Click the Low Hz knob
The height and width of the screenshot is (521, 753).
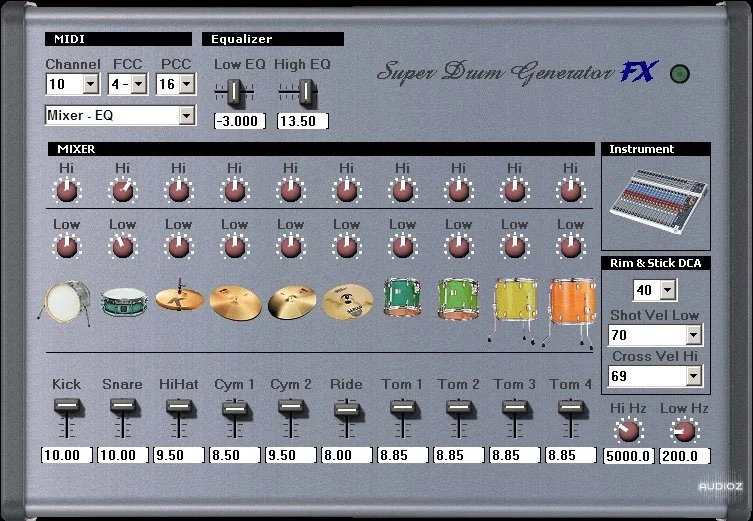tap(684, 431)
